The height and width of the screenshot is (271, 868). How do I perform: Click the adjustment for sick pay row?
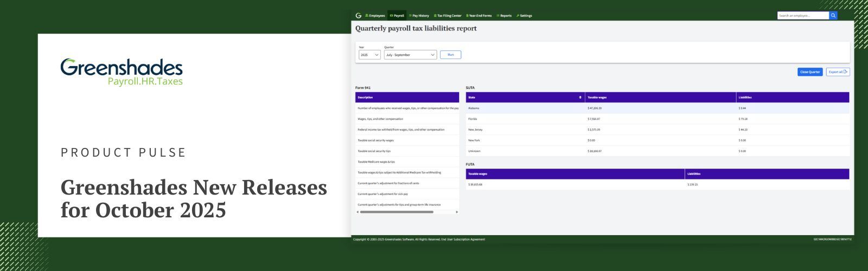[407, 194]
